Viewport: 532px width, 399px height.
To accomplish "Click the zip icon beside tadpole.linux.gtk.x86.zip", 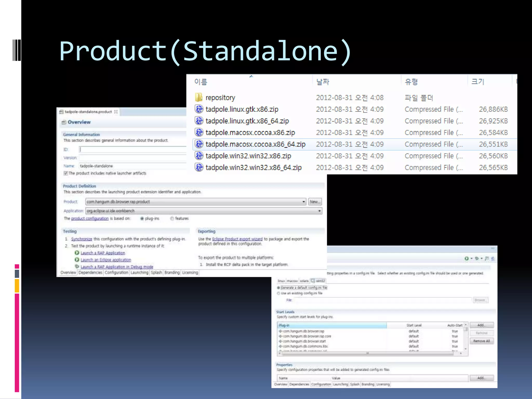I will [199, 109].
